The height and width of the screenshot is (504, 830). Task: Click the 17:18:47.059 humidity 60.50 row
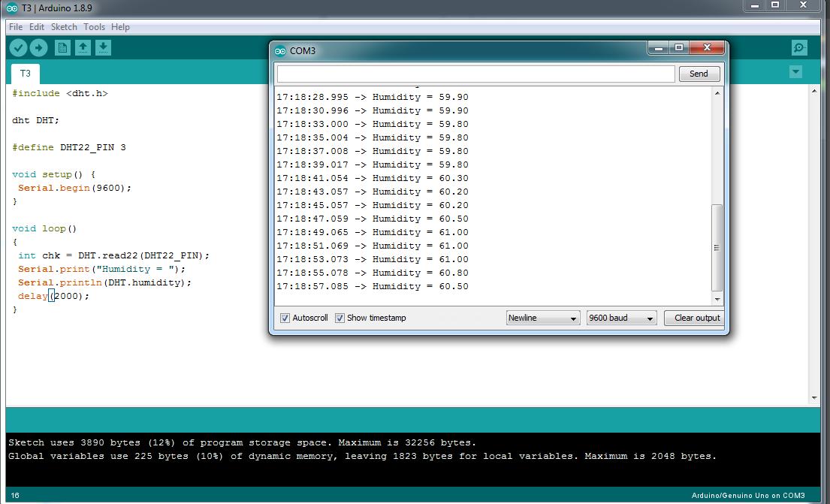(x=372, y=219)
